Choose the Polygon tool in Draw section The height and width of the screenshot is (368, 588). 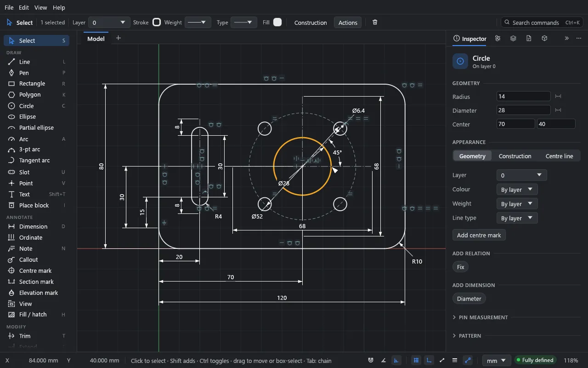[x=37, y=95]
